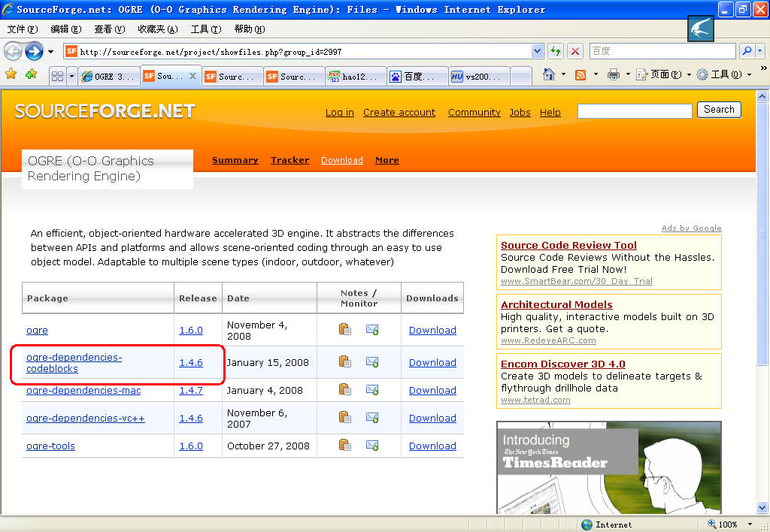The image size is (770, 532).
Task: Click the browser Back arrow button
Action: click(13, 51)
